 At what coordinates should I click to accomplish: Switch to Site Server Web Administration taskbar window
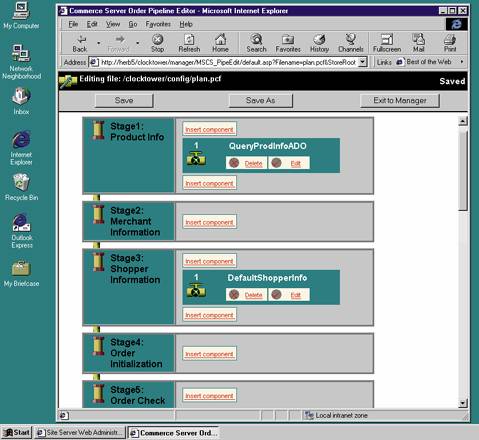80,433
